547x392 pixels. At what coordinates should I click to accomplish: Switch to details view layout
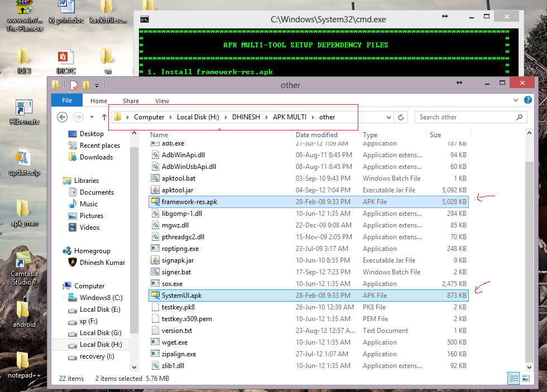pyautogui.click(x=514, y=378)
